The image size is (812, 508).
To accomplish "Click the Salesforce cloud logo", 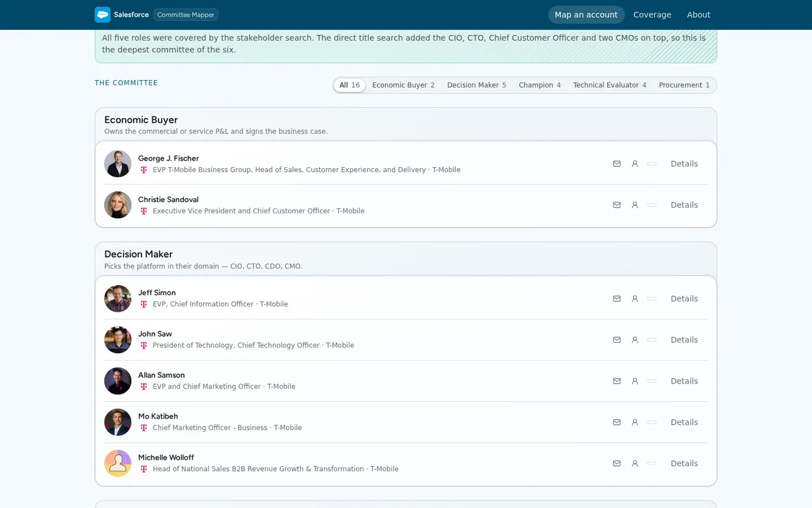I will (102, 15).
